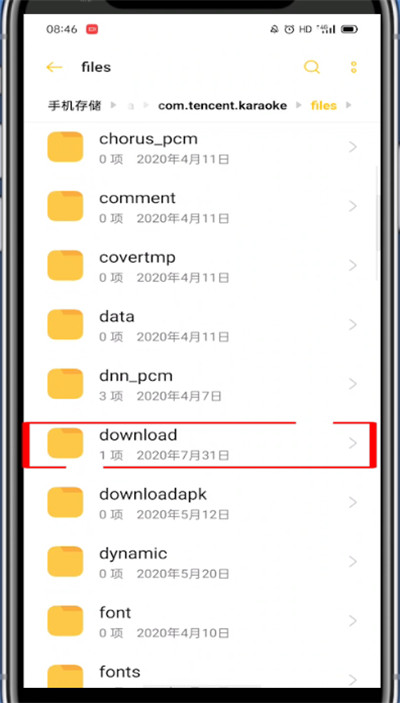Expand the dynamic folder chevron
The height and width of the screenshot is (703, 400).
click(353, 561)
